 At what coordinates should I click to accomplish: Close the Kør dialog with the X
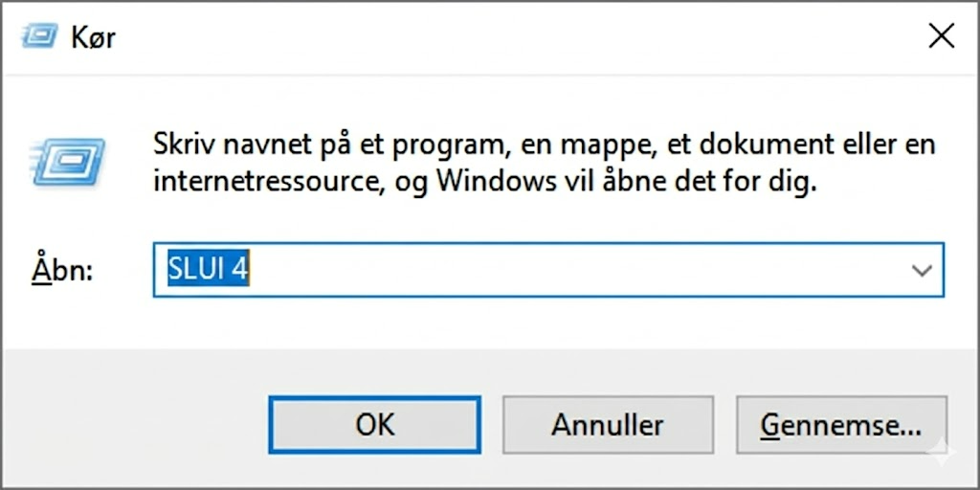941,37
